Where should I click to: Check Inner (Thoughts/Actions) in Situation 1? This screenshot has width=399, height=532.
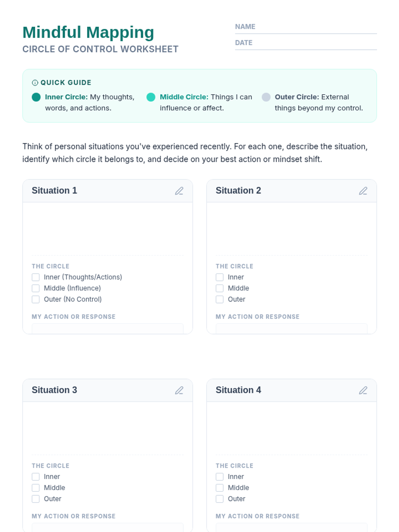36,277
